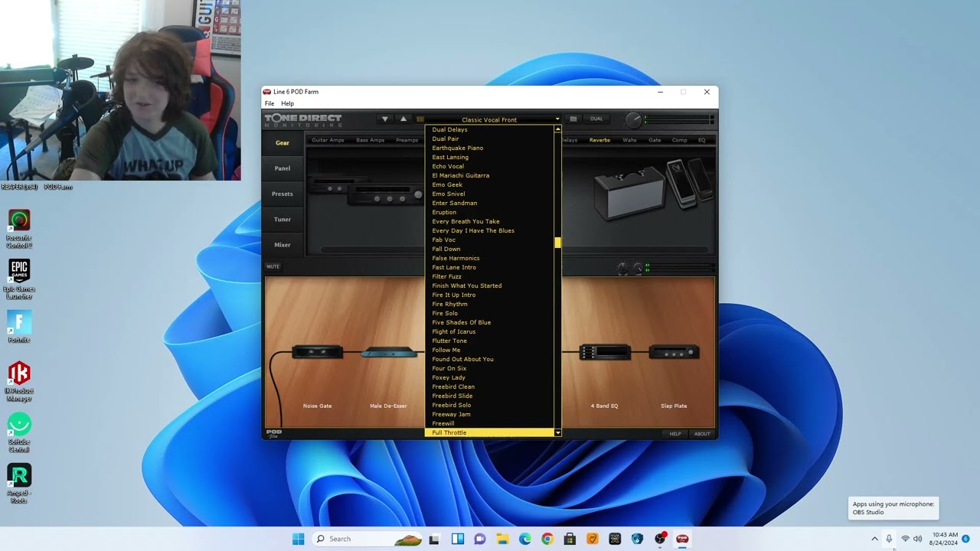Open the Presets view
This screenshot has height=551, width=980.
click(x=283, y=194)
